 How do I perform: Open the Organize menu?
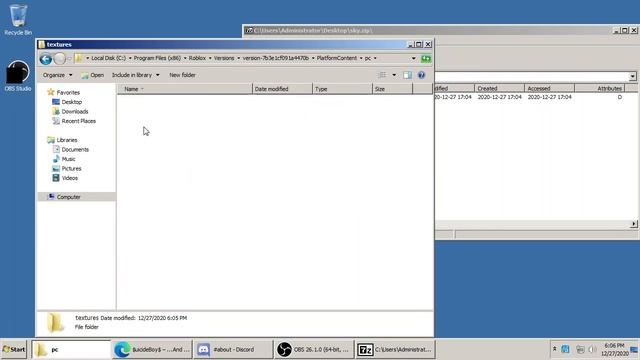(58, 75)
